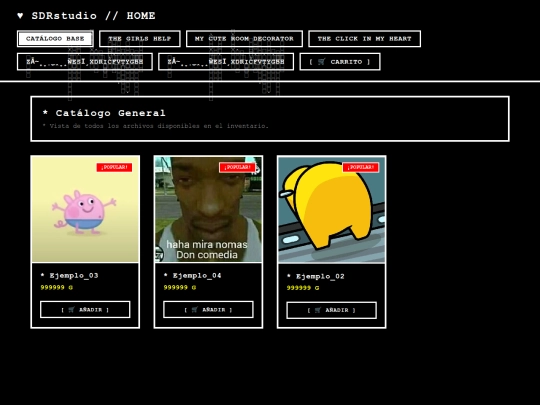
Task: Open the yellow crewmate product thumbnail
Action: coord(331,209)
